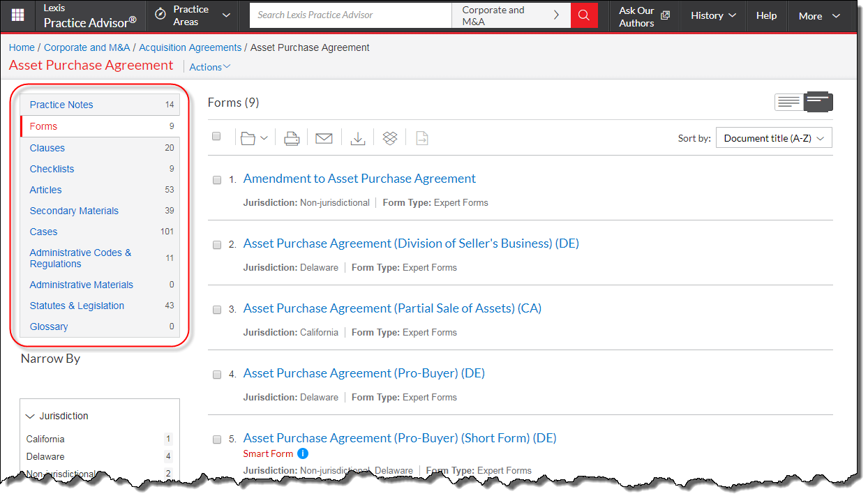868x503 pixels.
Task: Click the printer icon in toolbar
Action: click(292, 138)
